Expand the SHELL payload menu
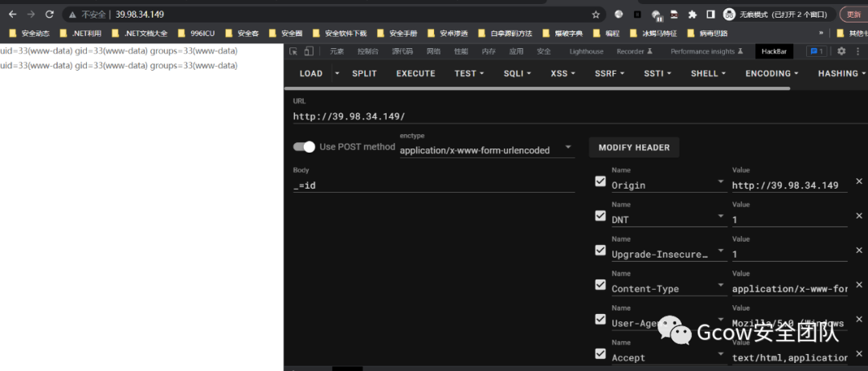Viewport: 868px width, 371px height. tap(709, 74)
